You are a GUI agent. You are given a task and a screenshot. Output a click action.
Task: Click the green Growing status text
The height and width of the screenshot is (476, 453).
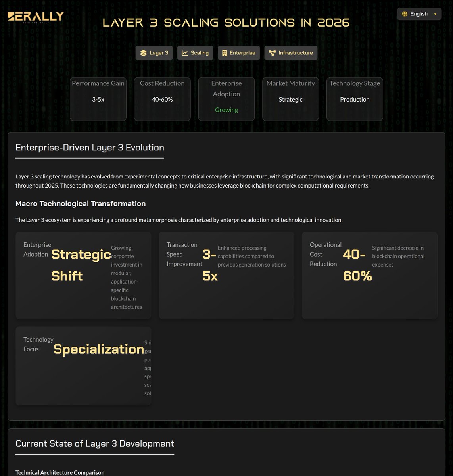pyautogui.click(x=226, y=110)
